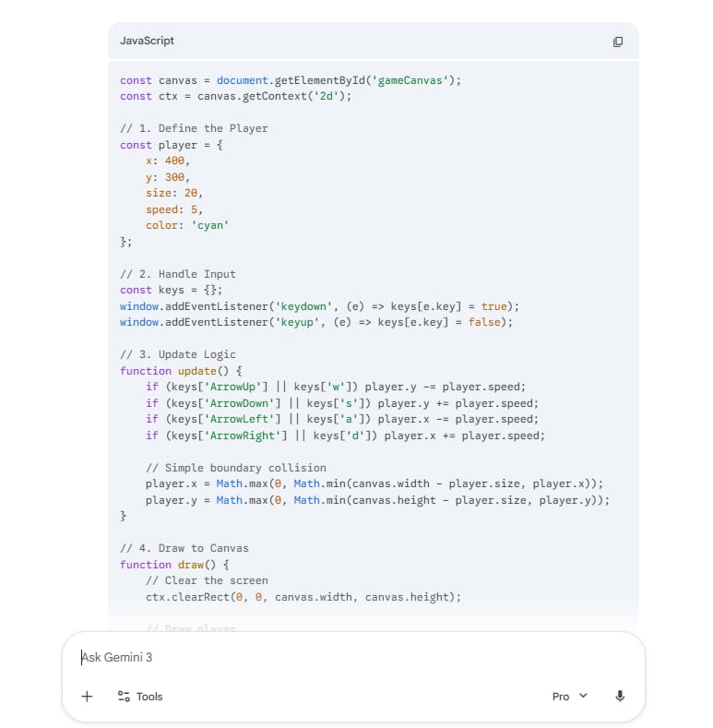The height and width of the screenshot is (728, 713).
Task: Click the 'const keys = {};' line
Action: point(171,290)
